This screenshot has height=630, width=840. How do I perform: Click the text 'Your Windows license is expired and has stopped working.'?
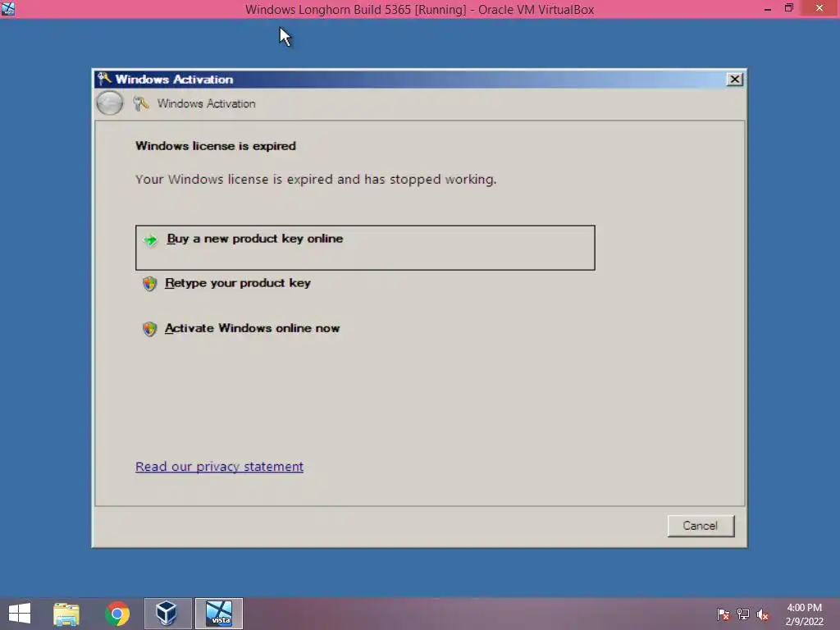click(316, 180)
